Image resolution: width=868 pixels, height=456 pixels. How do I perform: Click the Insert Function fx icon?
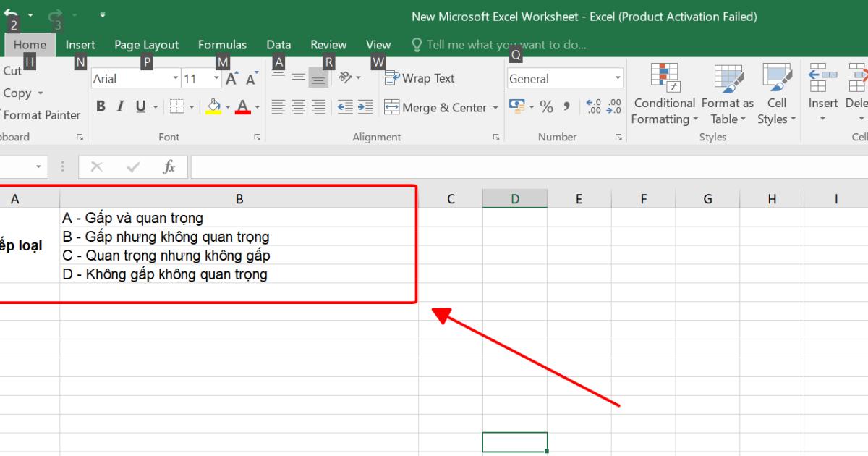pos(169,167)
